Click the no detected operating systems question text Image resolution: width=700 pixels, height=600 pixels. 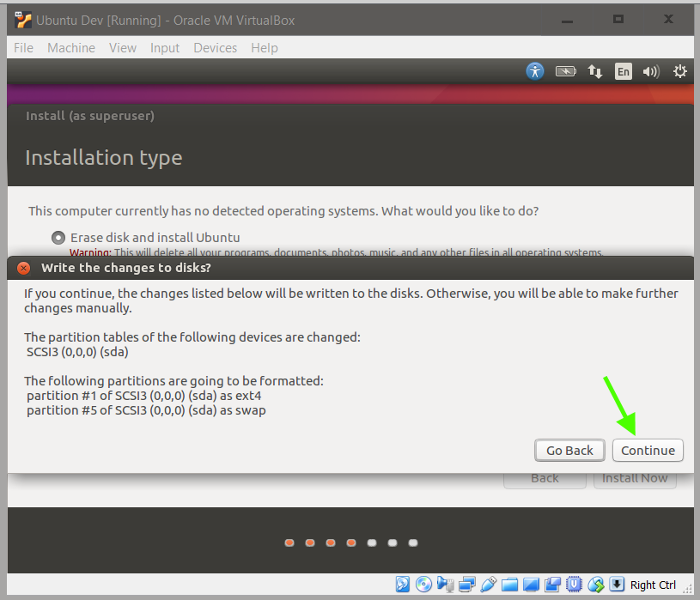283,211
